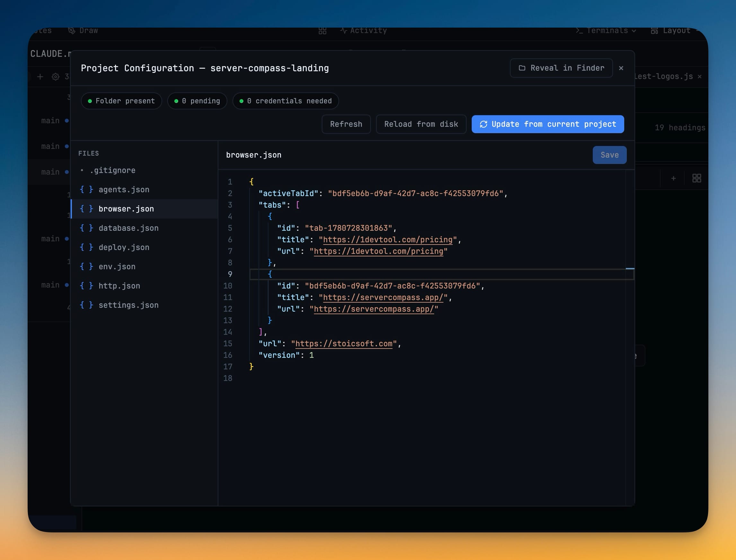This screenshot has width=736, height=560.
Task: Click the braces icon beside database.json
Action: point(86,228)
